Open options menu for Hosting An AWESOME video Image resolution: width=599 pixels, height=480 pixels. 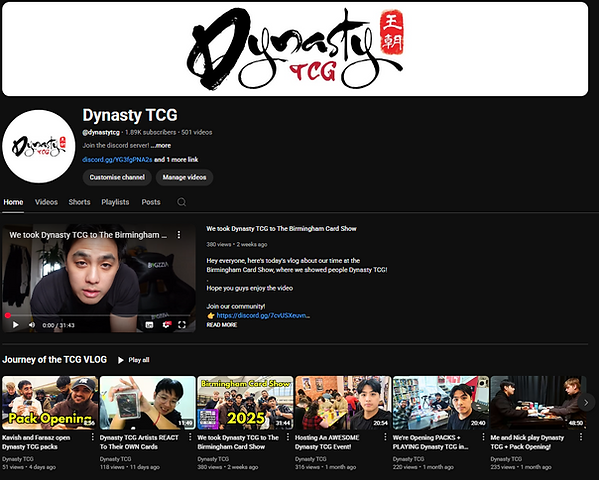(x=385, y=437)
